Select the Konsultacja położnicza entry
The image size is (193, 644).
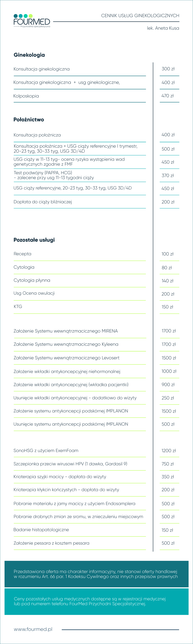coord(37,135)
